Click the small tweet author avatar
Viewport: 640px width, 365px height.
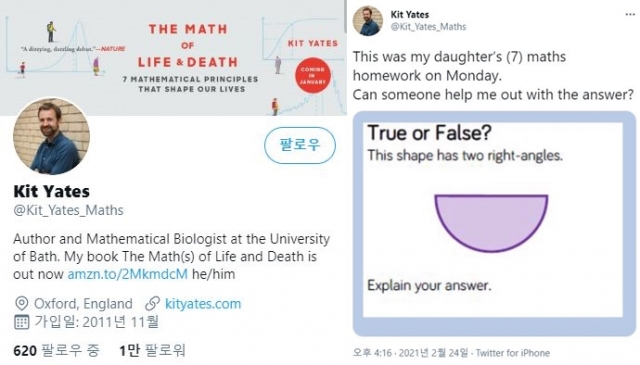(368, 21)
